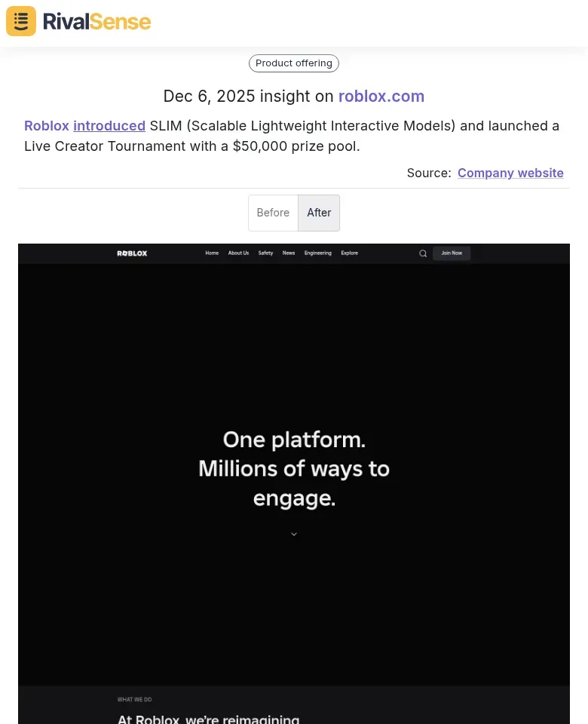Click the search magnifier icon
The image size is (588, 724).
pos(423,253)
